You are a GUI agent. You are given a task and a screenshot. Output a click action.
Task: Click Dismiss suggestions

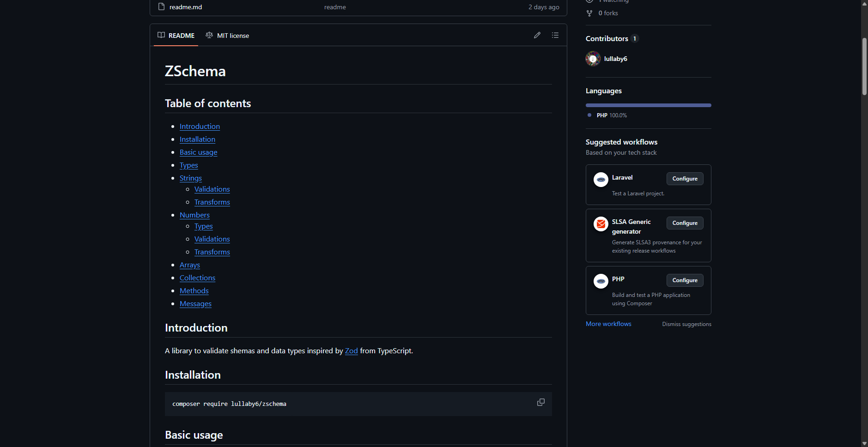pyautogui.click(x=686, y=324)
